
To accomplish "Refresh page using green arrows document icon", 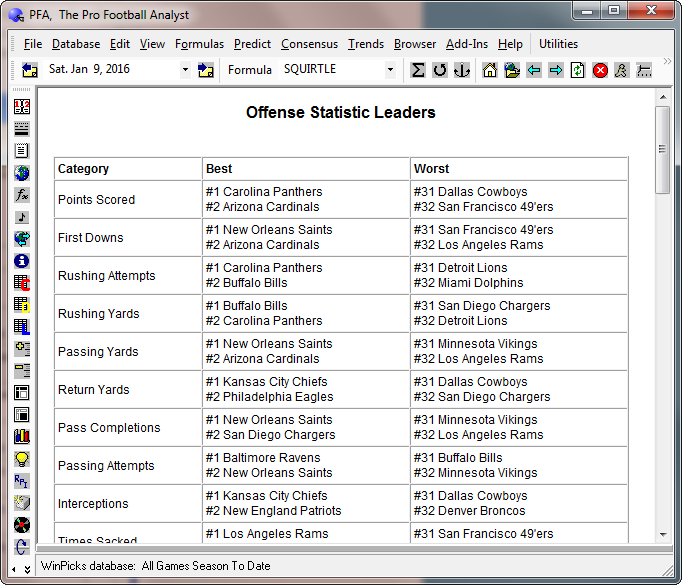I will [578, 70].
